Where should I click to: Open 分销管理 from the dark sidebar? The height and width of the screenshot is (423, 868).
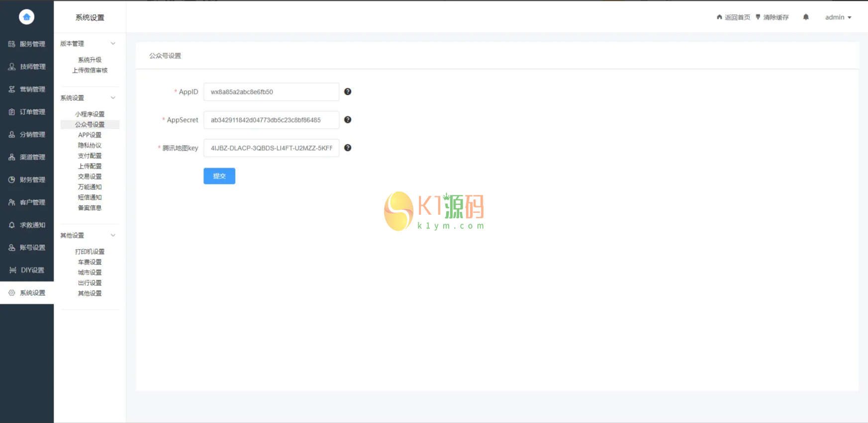[27, 134]
